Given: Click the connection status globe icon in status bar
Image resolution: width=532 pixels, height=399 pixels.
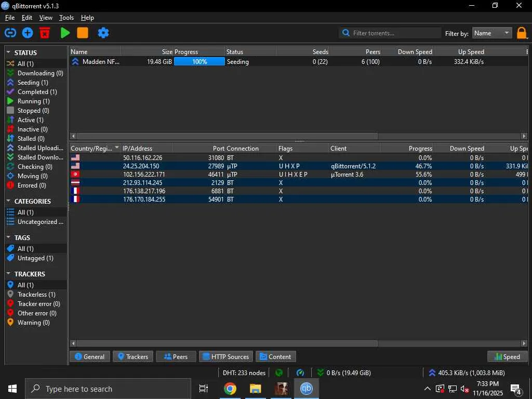Looking at the screenshot, I should [279, 373].
